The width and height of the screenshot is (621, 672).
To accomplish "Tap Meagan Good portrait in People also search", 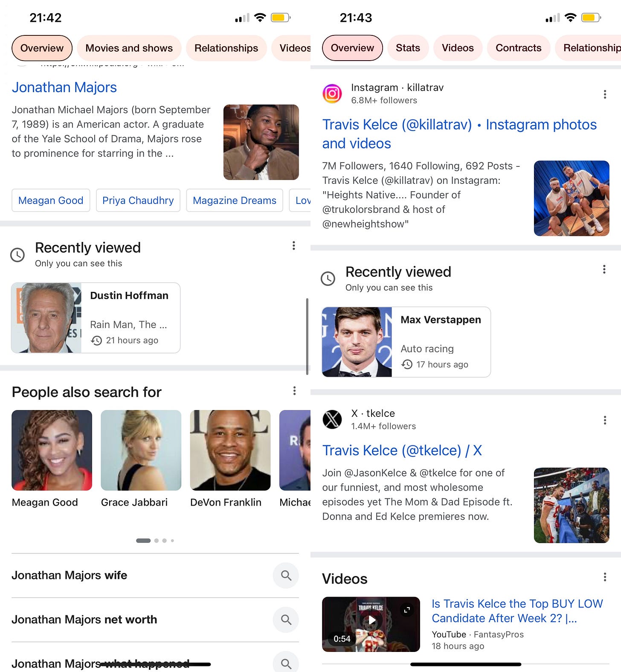I will click(52, 450).
